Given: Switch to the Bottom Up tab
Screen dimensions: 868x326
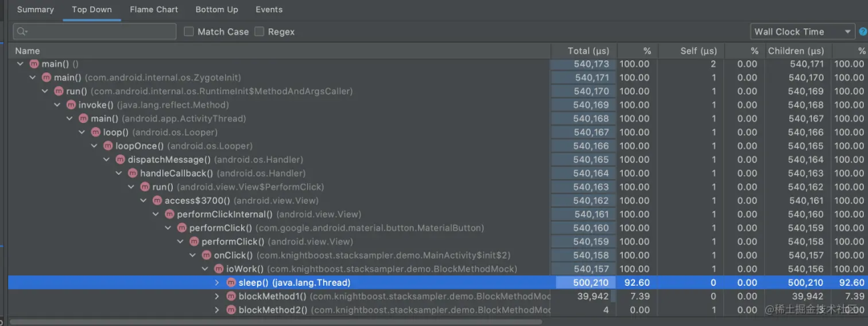Looking at the screenshot, I should pyautogui.click(x=216, y=10).
